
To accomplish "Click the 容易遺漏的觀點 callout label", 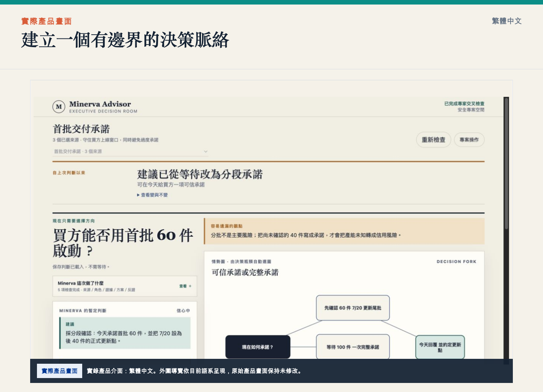I will click(x=227, y=226).
